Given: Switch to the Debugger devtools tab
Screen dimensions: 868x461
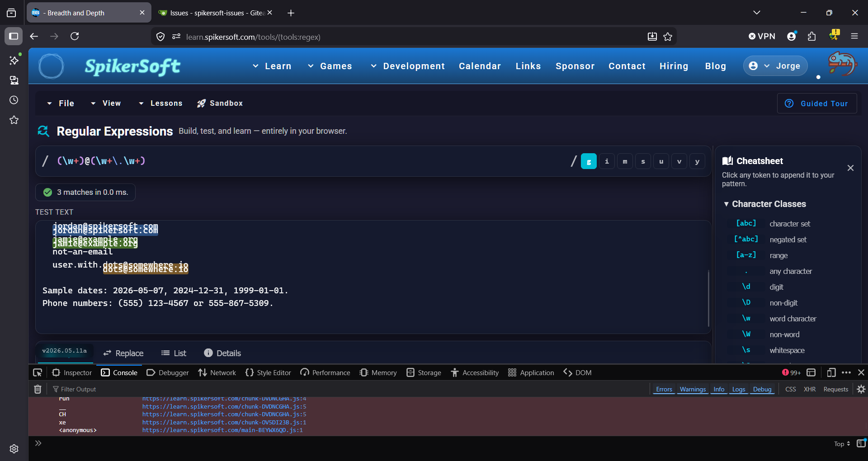Looking at the screenshot, I should tap(168, 372).
